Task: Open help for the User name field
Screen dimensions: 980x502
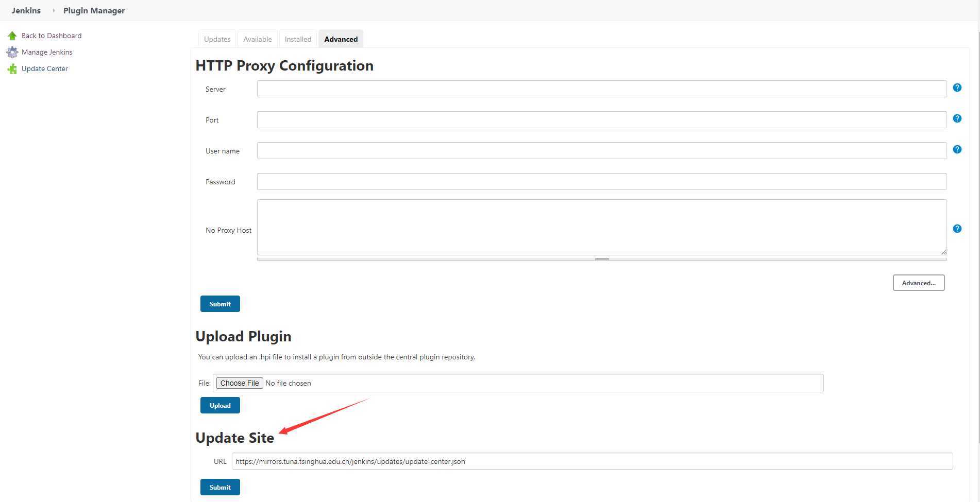Action: (957, 149)
